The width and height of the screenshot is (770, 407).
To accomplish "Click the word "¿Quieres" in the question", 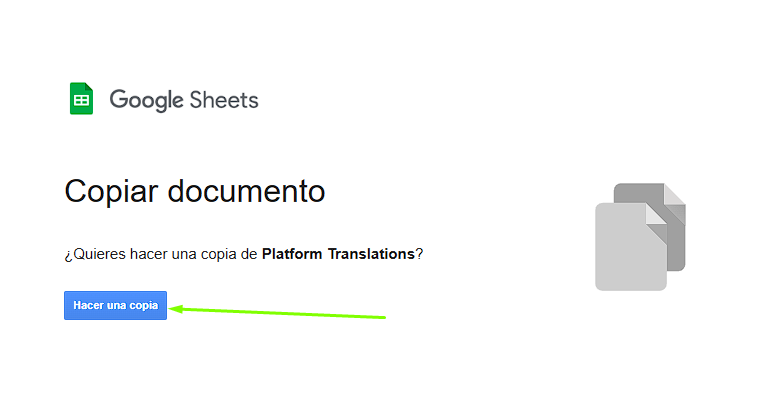I will click(93, 254).
